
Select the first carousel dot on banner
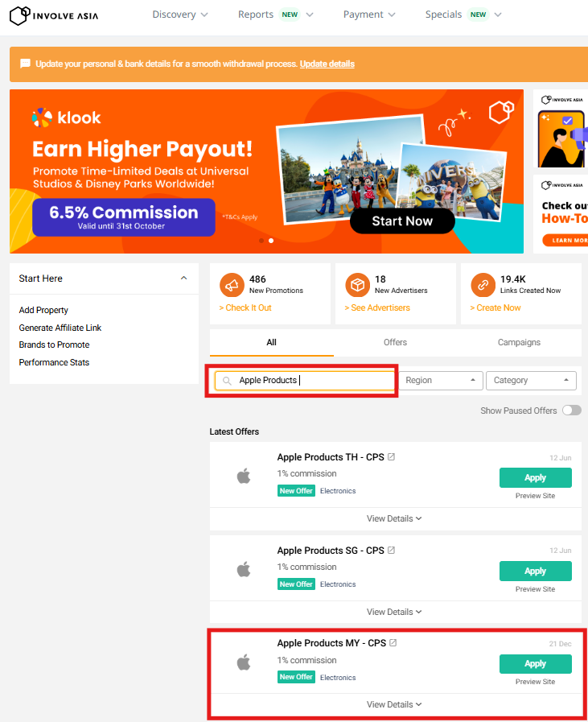click(260, 240)
